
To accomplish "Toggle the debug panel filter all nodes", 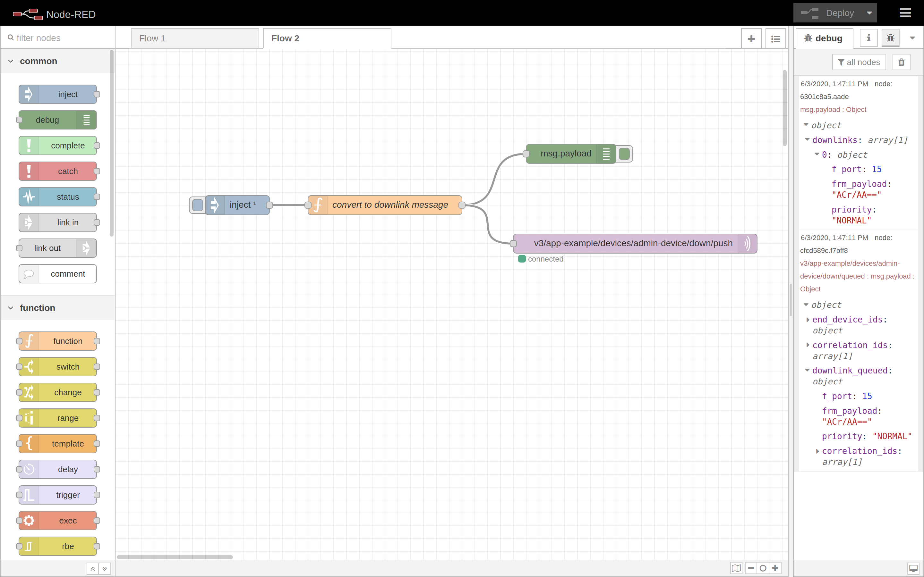I will coord(859,62).
